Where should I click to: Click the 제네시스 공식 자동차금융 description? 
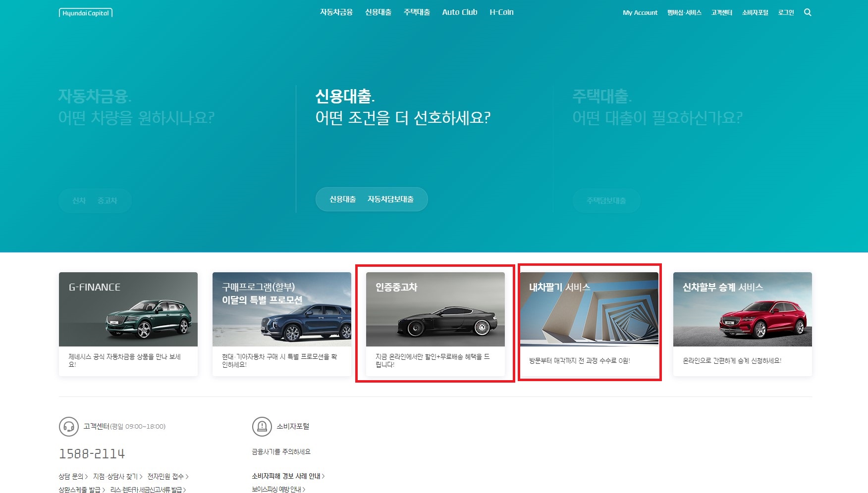tap(125, 360)
